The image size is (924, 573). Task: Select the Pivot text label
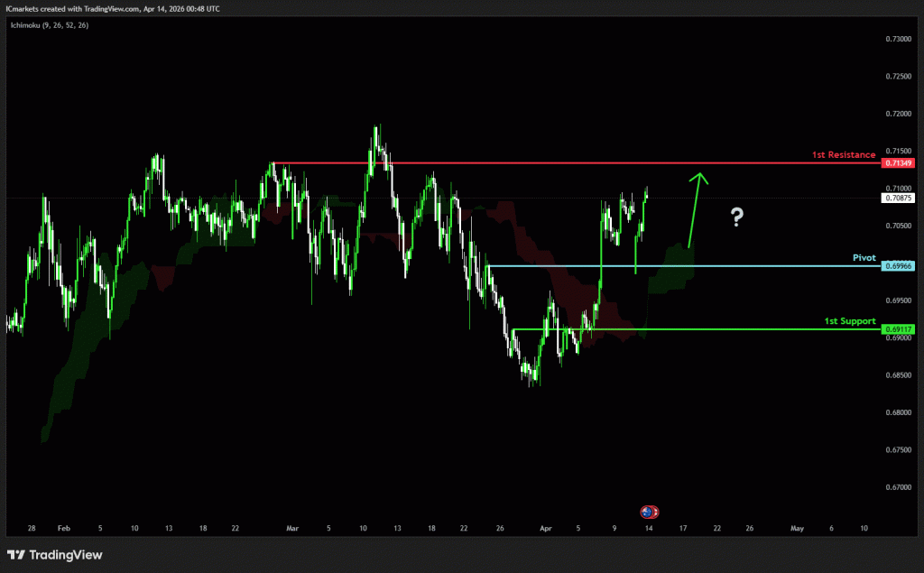coord(864,258)
